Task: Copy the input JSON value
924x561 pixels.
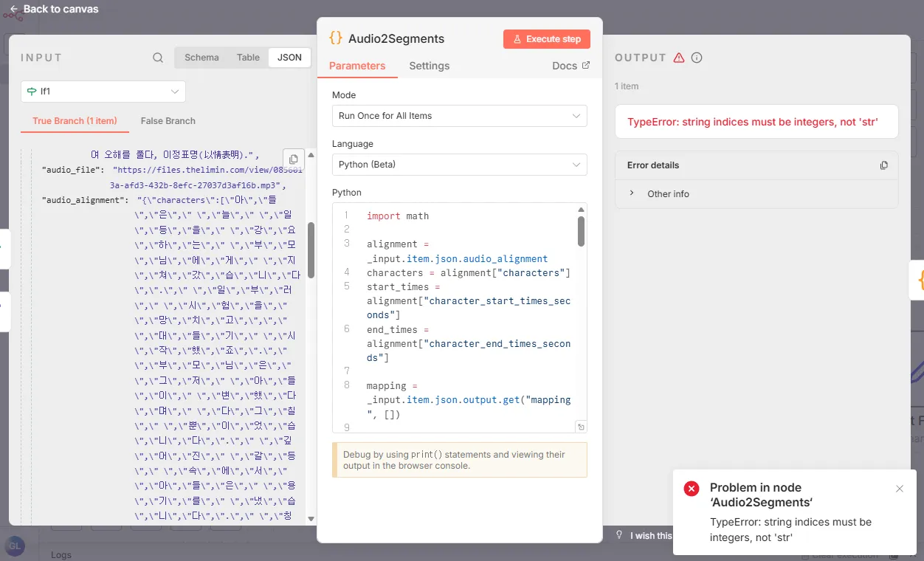Action: point(293,159)
